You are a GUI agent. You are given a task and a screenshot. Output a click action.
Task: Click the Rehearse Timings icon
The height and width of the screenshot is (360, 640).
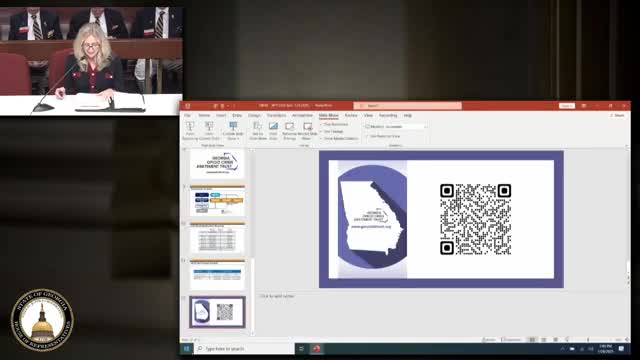[289, 131]
